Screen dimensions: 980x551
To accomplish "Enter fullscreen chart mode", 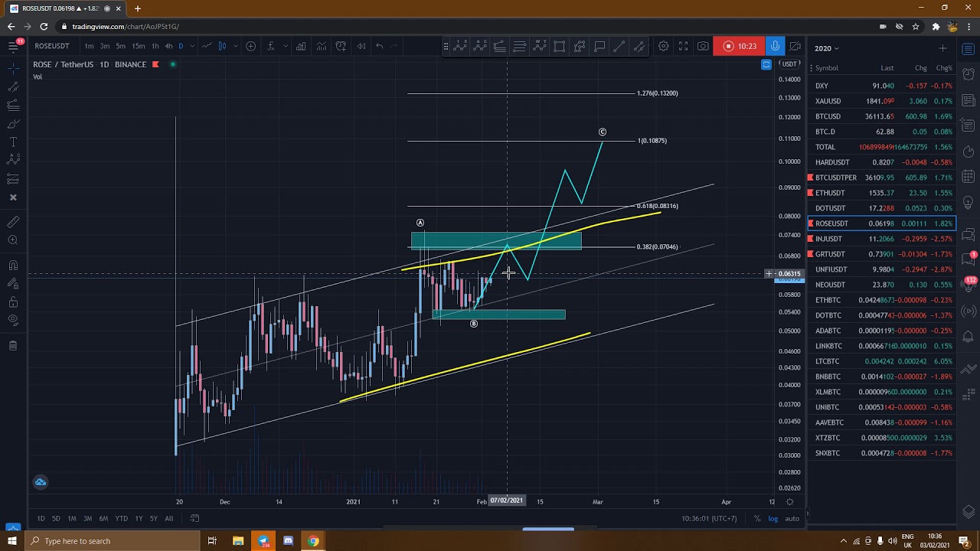I will coord(683,46).
